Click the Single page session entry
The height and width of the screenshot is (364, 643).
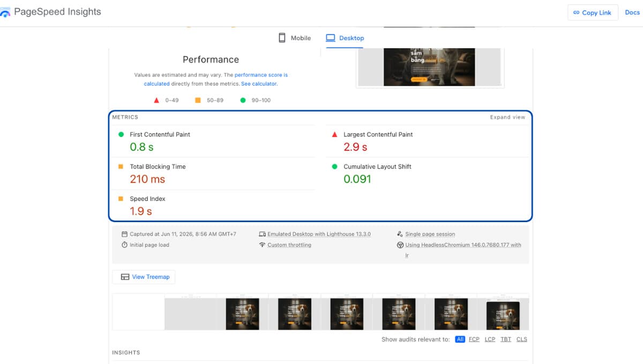(x=430, y=234)
